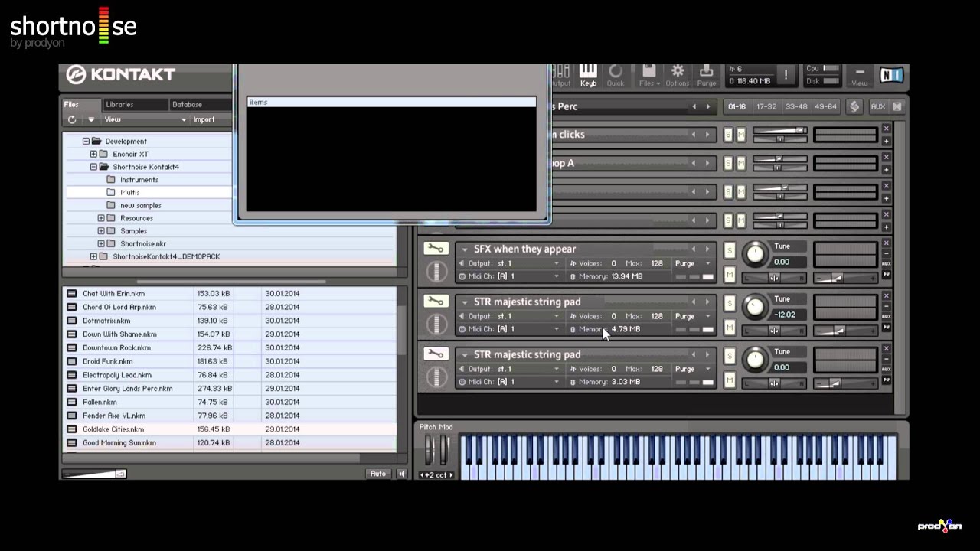980x551 pixels.
Task: Click the View minimize icon
Action: click(860, 74)
